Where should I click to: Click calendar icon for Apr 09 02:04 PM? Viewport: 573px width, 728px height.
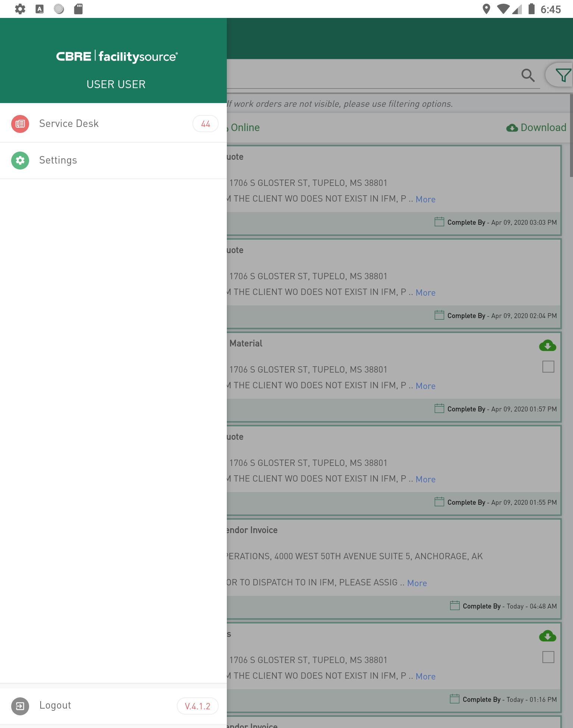click(x=439, y=315)
